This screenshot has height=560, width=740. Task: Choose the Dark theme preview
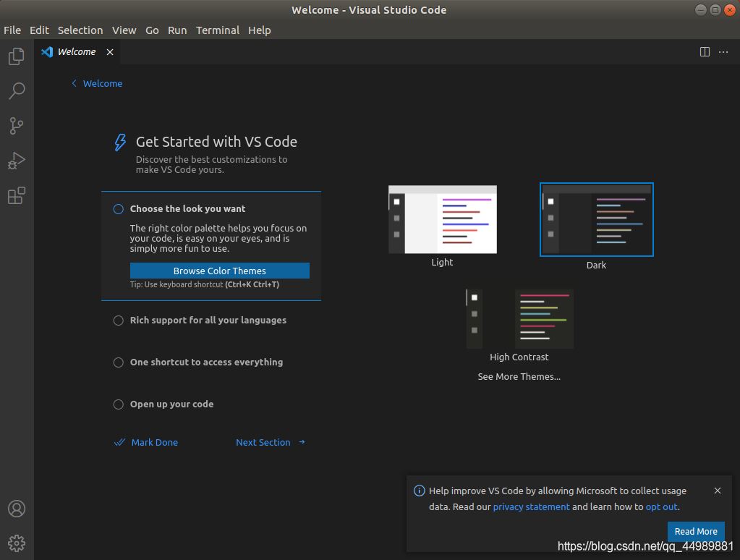[597, 219]
